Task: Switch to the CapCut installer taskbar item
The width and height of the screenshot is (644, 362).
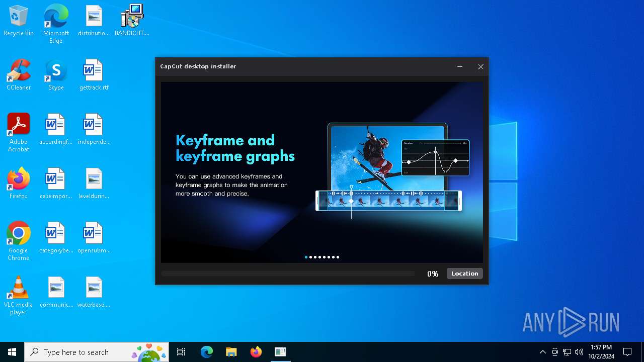Action: (280, 352)
